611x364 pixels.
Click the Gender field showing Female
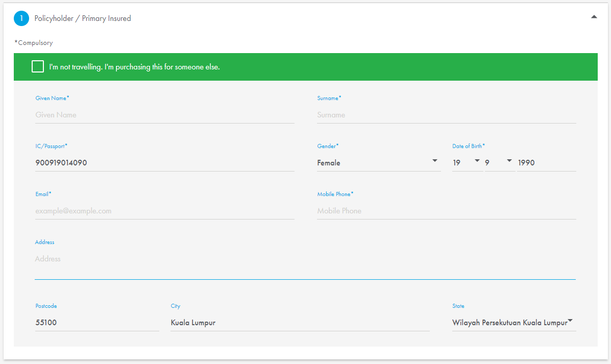[x=357, y=162]
